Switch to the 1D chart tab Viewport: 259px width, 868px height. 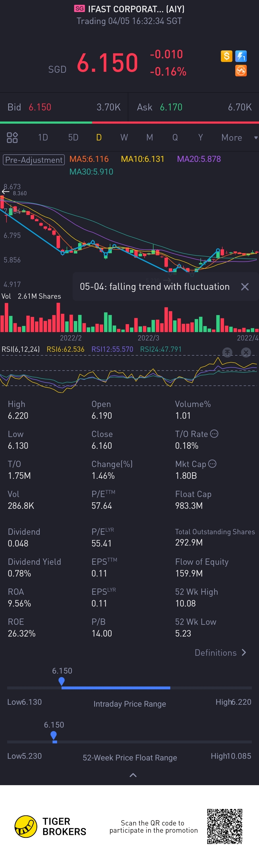pyautogui.click(x=43, y=138)
